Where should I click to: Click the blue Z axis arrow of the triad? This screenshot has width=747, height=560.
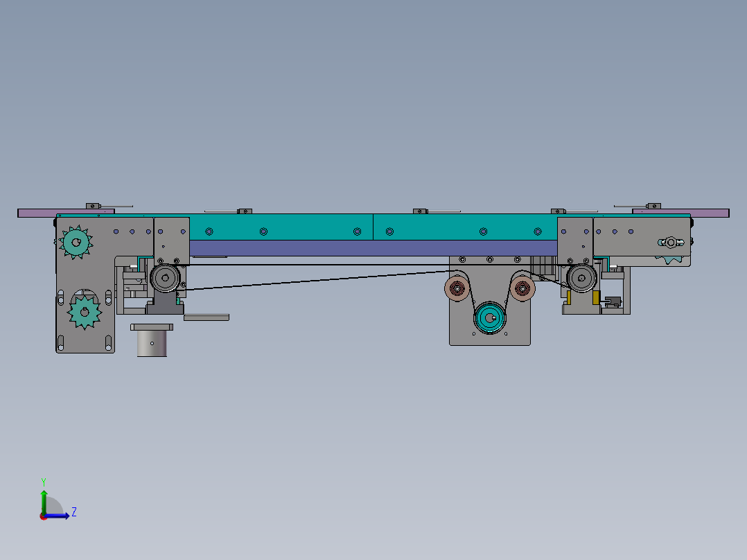(57, 516)
